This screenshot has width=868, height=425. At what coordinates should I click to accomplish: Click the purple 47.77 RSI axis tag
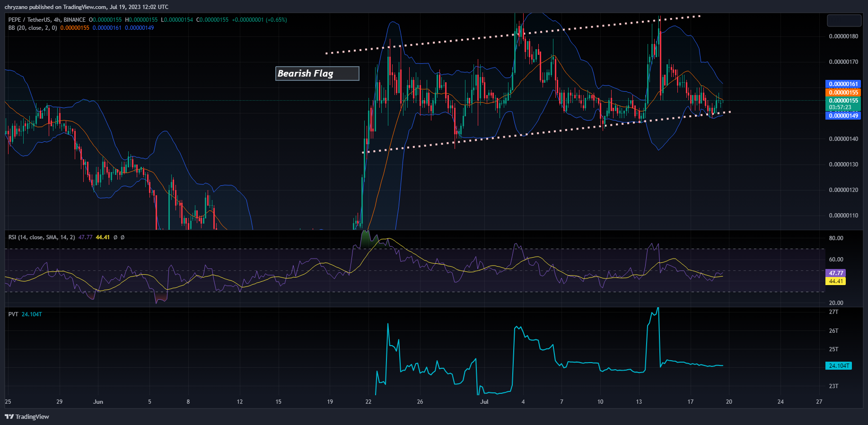click(835, 273)
